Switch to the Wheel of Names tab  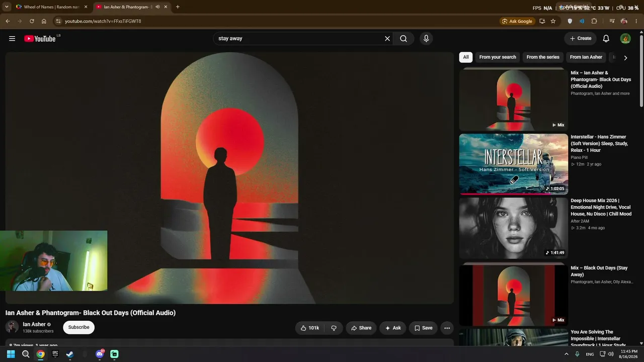tap(52, 7)
